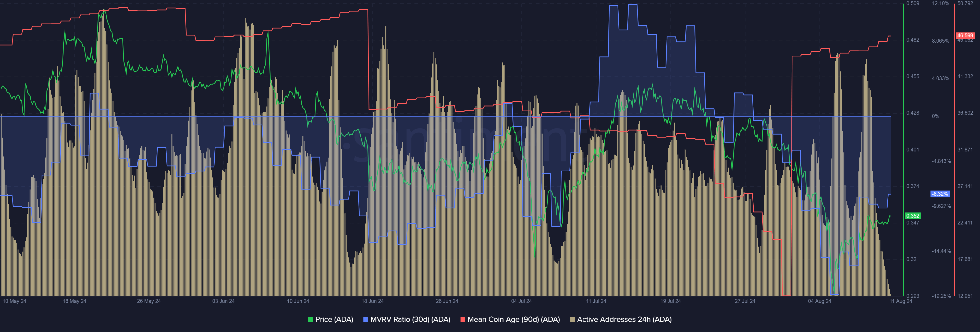The height and width of the screenshot is (332, 980).
Task: Click the 03 Jun 24 date label
Action: click(223, 301)
